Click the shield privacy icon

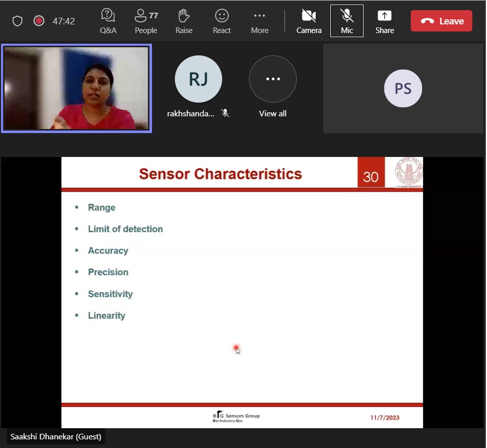[18, 21]
